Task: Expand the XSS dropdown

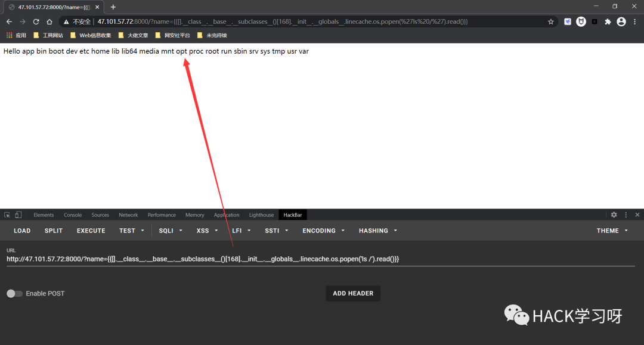Action: [207, 231]
